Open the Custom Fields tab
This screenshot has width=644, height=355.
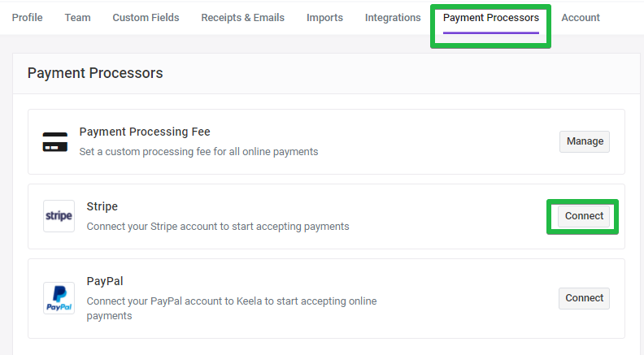point(146,18)
